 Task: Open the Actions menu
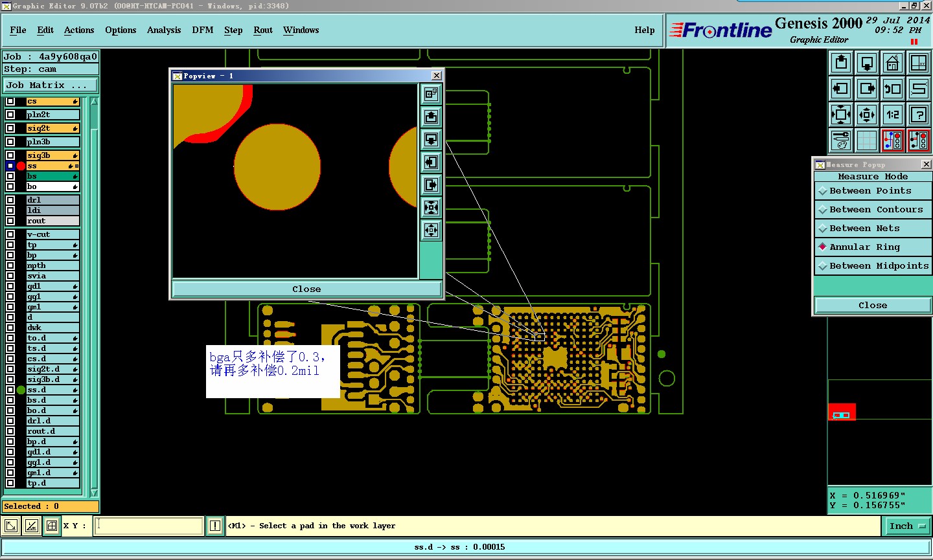(x=79, y=30)
